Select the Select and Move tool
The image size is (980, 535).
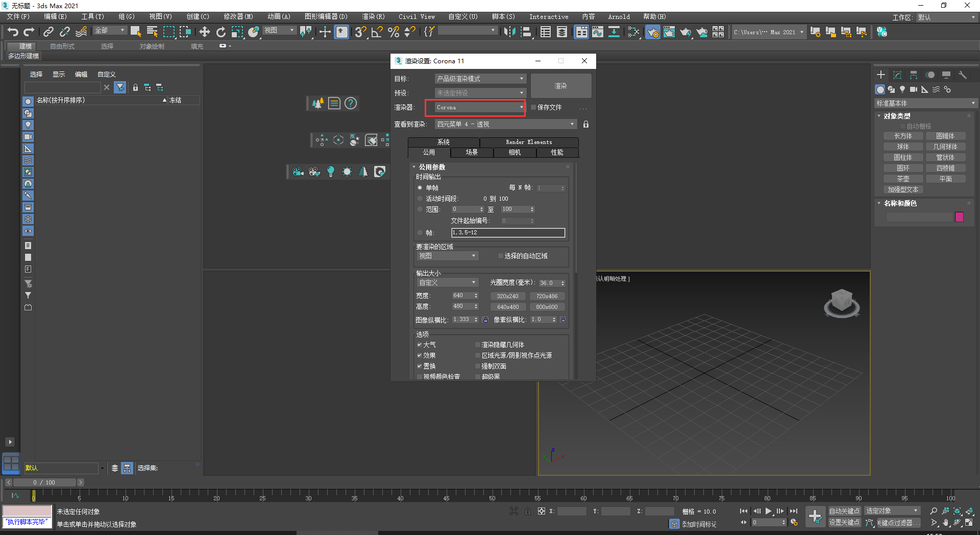coord(205,32)
